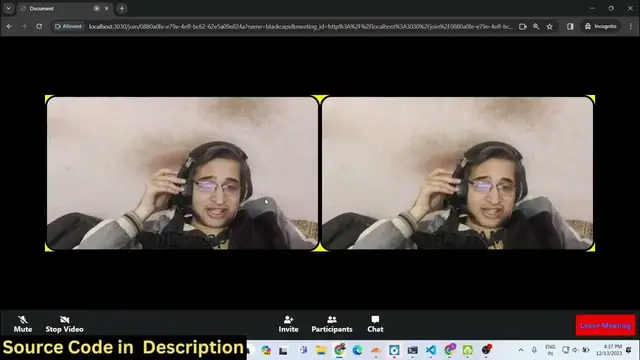Toggle the browser side panel
This screenshot has height=360, width=640.
[x=570, y=27]
